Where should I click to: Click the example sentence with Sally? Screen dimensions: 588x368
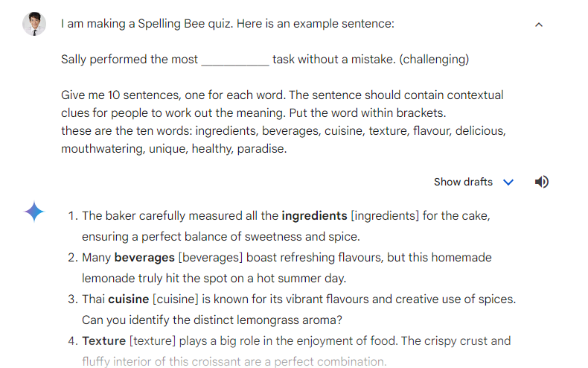[x=265, y=60]
